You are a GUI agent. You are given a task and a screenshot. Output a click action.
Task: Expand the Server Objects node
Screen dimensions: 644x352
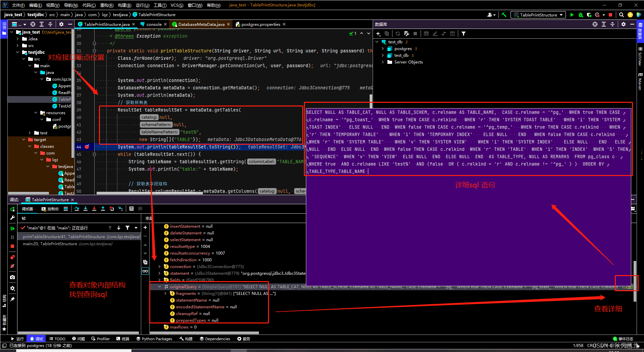(383, 62)
